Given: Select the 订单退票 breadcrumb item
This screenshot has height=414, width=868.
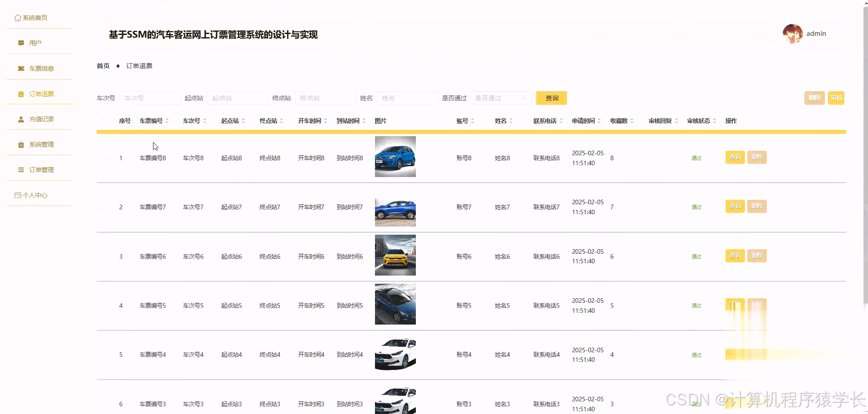Looking at the screenshot, I should click(139, 65).
